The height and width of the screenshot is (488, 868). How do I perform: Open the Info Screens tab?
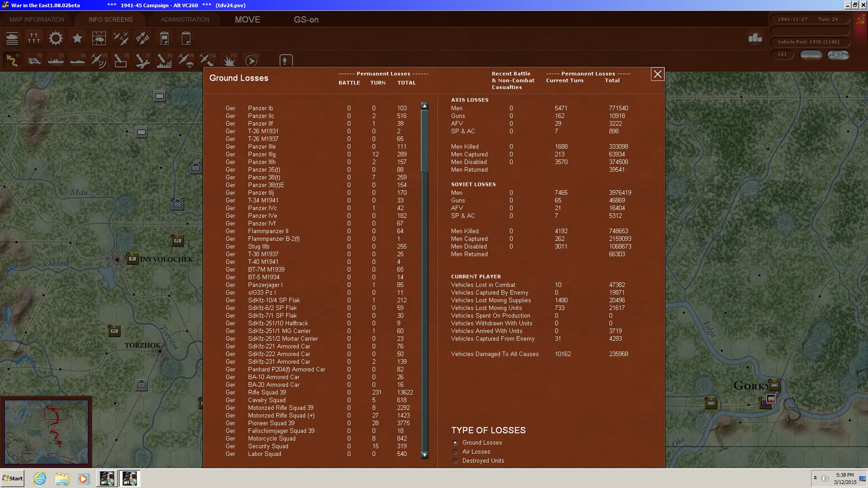pos(111,19)
